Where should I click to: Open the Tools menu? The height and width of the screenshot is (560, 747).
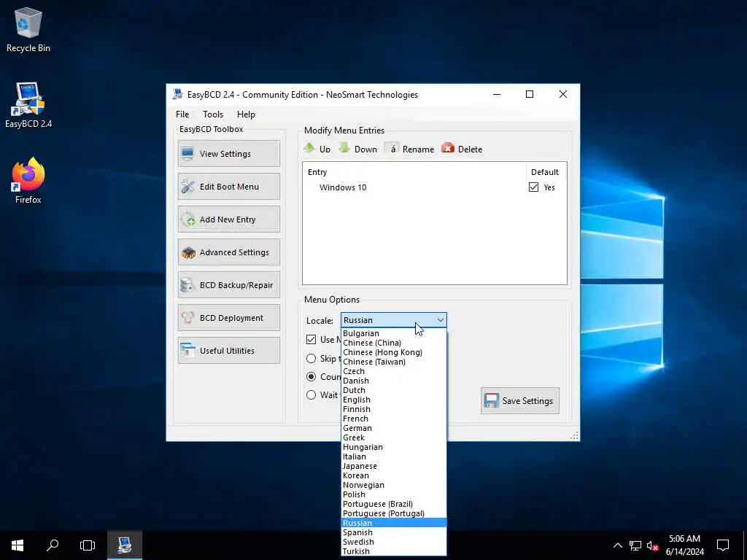point(213,114)
